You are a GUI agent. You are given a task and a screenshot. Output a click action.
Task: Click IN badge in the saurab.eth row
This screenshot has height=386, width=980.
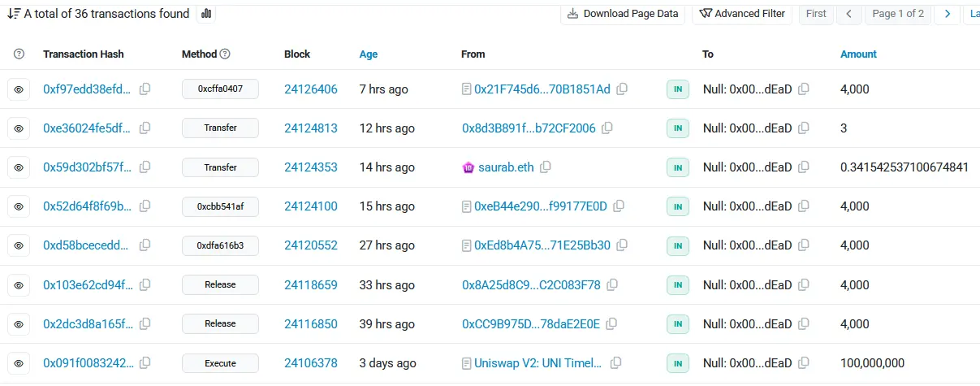[677, 167]
